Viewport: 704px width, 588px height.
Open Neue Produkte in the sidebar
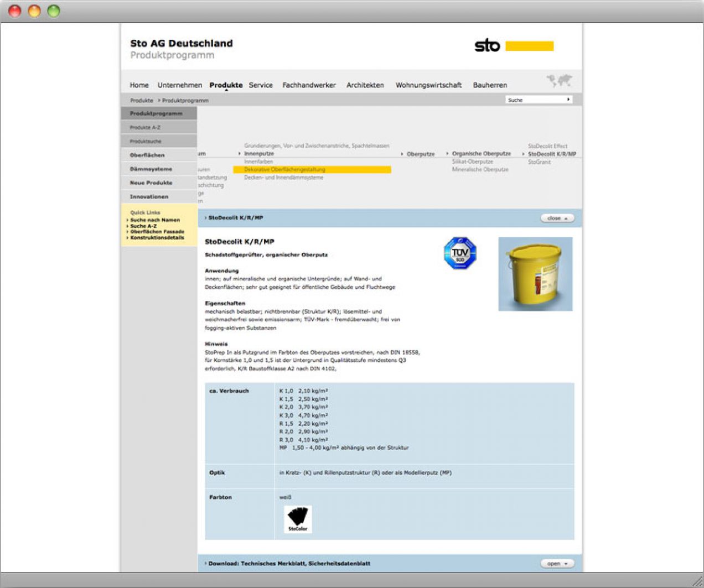[151, 183]
